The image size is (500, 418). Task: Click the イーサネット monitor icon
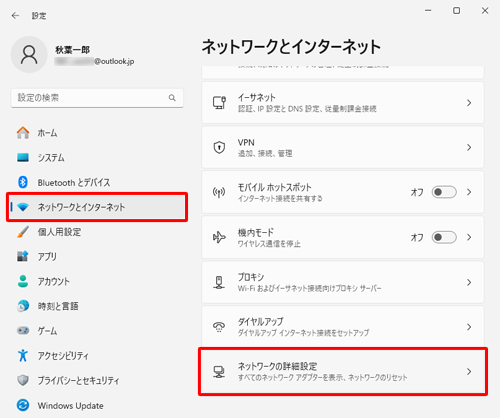click(x=219, y=103)
